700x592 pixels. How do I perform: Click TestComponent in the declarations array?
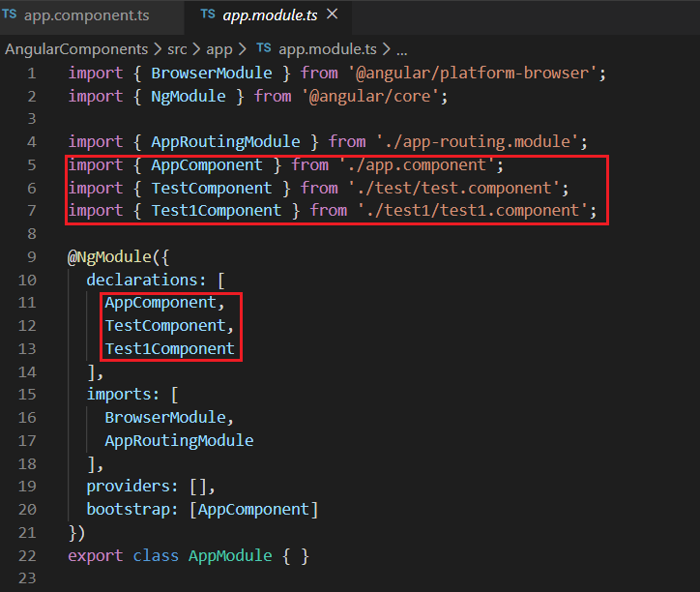[x=167, y=325]
